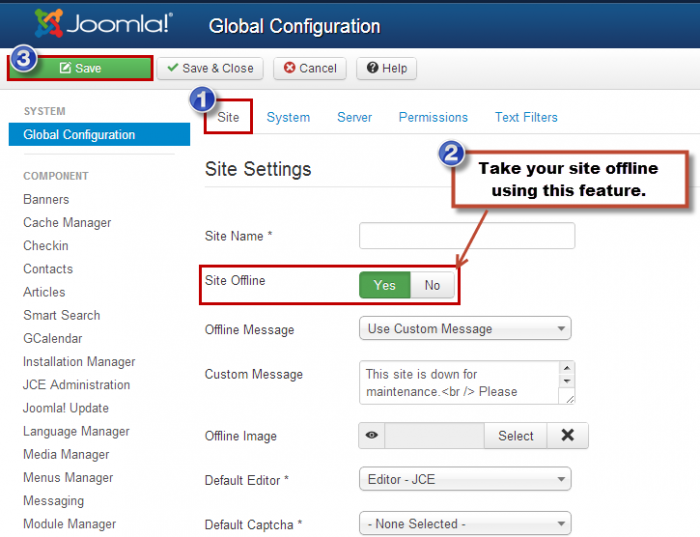Open GCalendar component
Viewport: 700px width, 537px height.
(x=53, y=339)
